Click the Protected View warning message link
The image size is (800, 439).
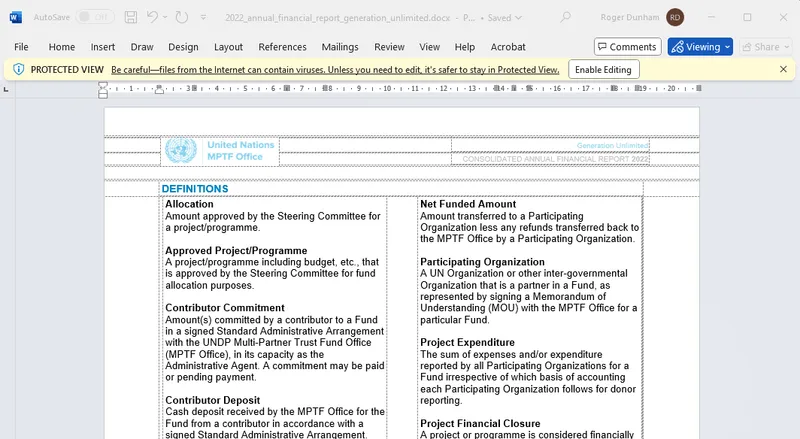point(335,70)
